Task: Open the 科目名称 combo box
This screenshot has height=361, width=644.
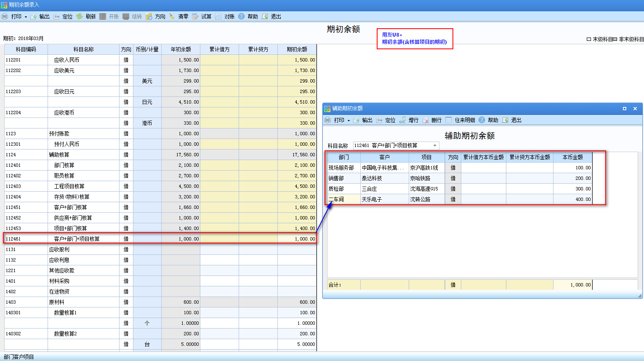Action: click(x=435, y=145)
